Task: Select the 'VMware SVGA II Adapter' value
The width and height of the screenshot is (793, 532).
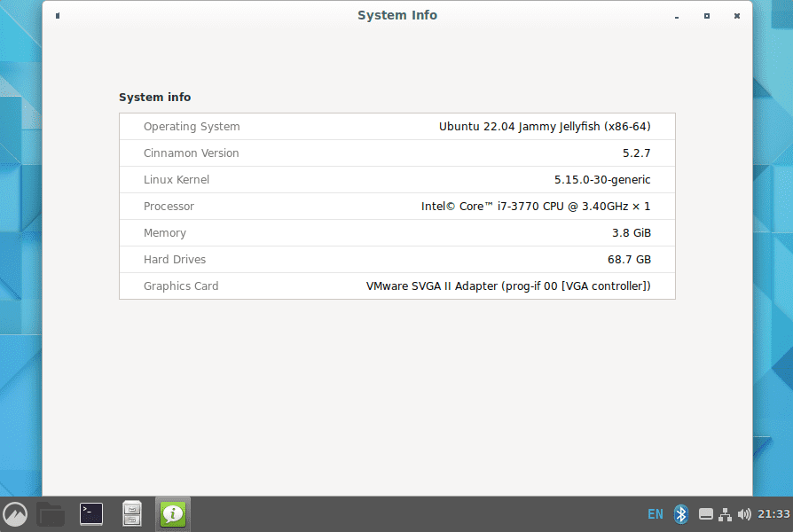Action: (508, 286)
